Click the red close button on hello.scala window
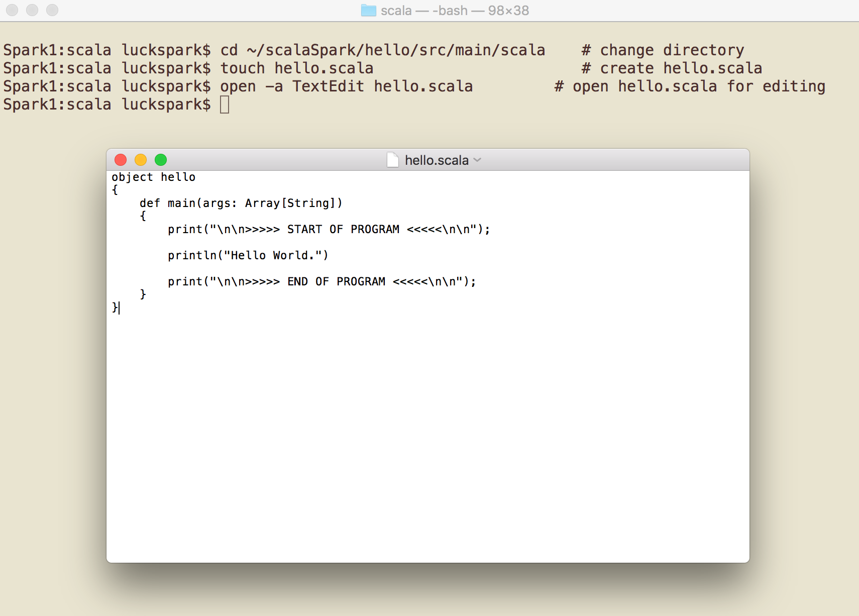 pos(121,159)
